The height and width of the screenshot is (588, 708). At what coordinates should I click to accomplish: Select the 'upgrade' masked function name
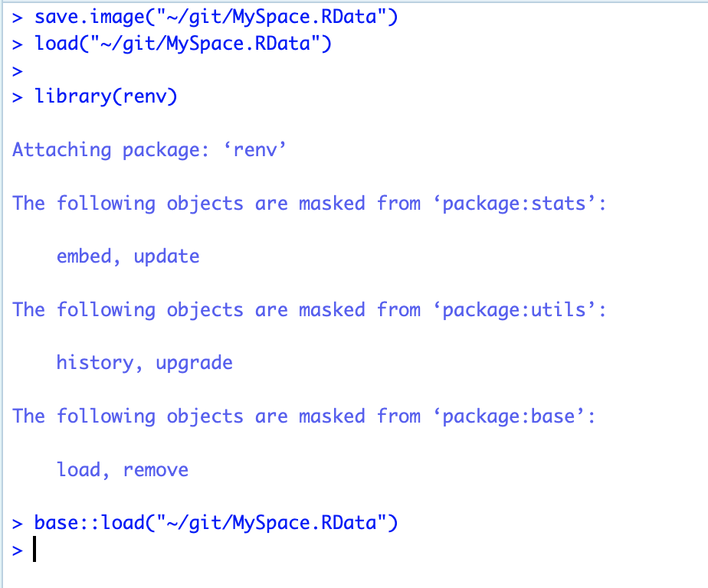[x=194, y=362]
